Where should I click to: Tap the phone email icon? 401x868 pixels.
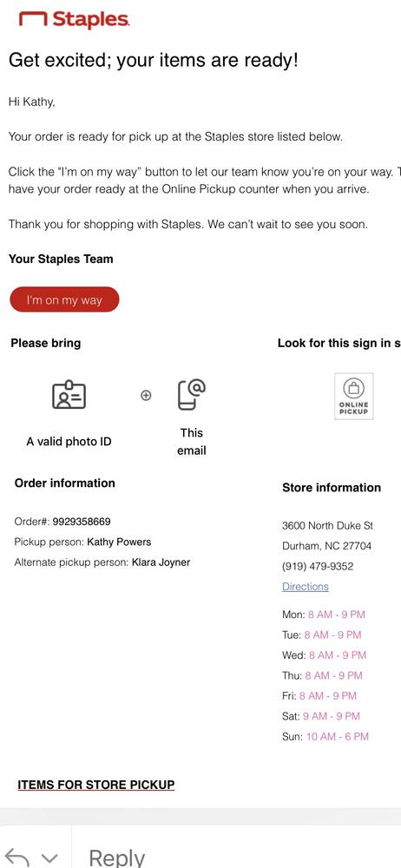(x=192, y=395)
